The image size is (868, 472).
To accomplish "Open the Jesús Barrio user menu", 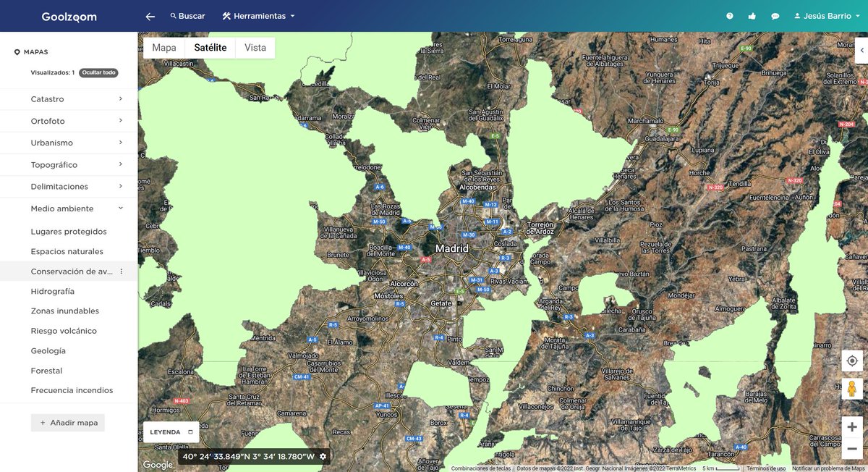I will 827,16.
